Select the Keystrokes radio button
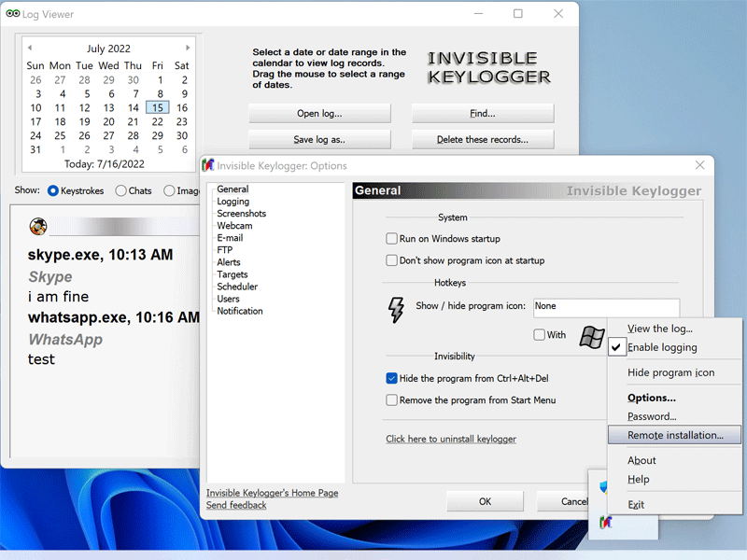The image size is (747, 560). [x=53, y=191]
